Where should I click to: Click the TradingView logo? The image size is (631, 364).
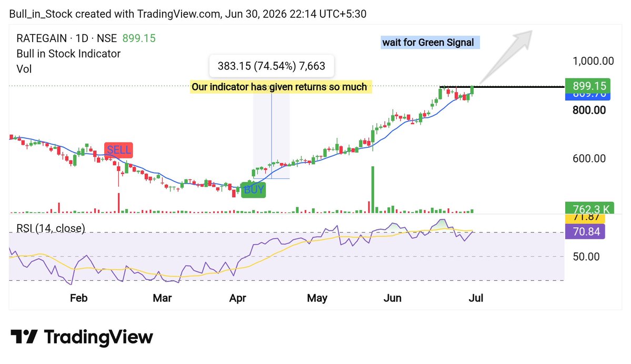coord(82,337)
